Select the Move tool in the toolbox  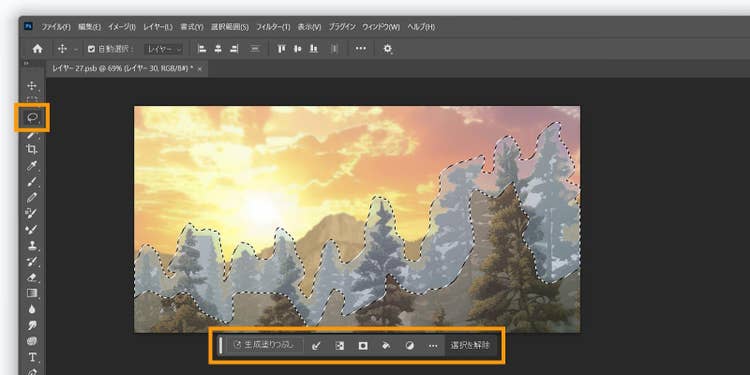(x=32, y=86)
